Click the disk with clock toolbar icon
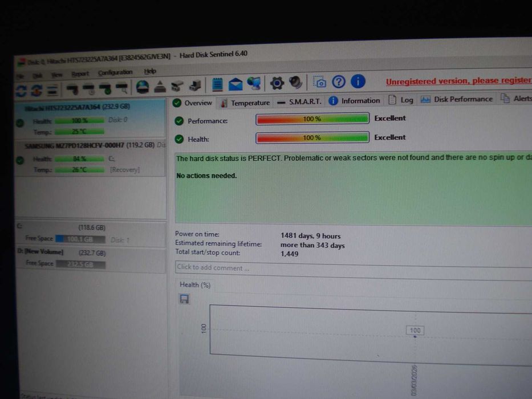The height and width of the screenshot is (399, 532). [x=89, y=89]
